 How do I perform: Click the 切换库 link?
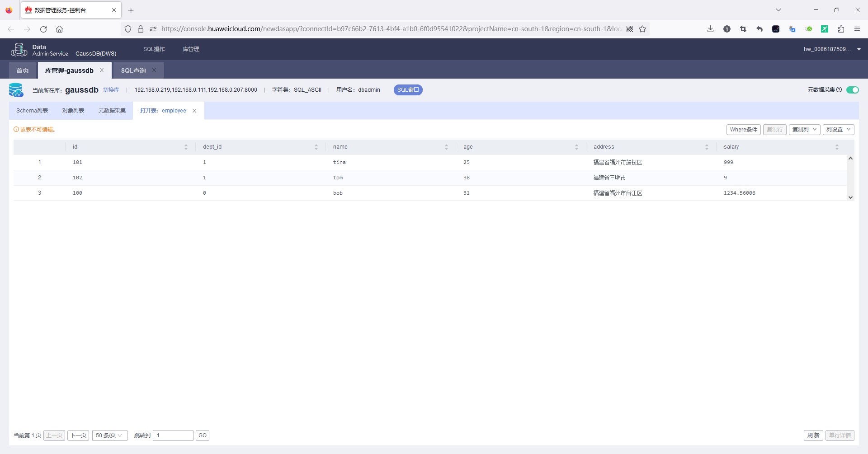coord(111,90)
